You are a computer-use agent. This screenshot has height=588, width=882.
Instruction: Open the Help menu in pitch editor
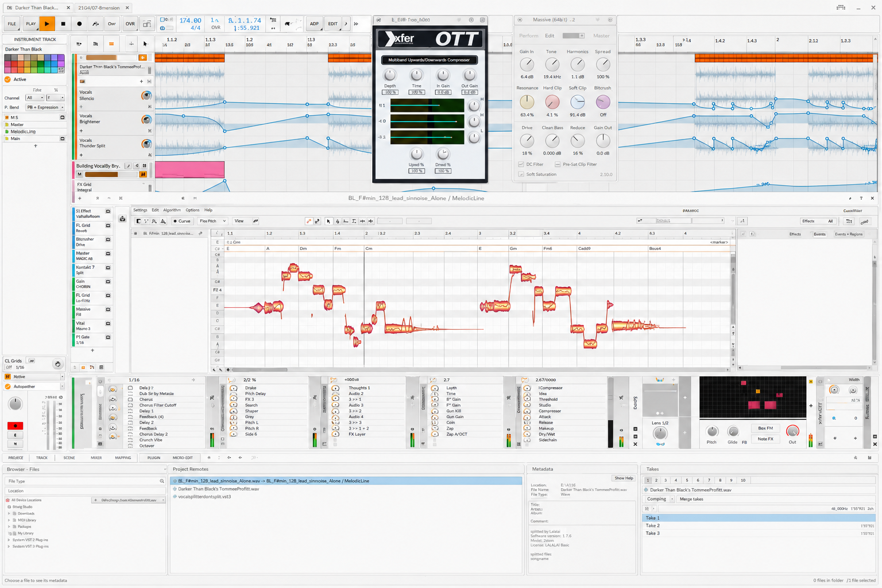pos(208,210)
